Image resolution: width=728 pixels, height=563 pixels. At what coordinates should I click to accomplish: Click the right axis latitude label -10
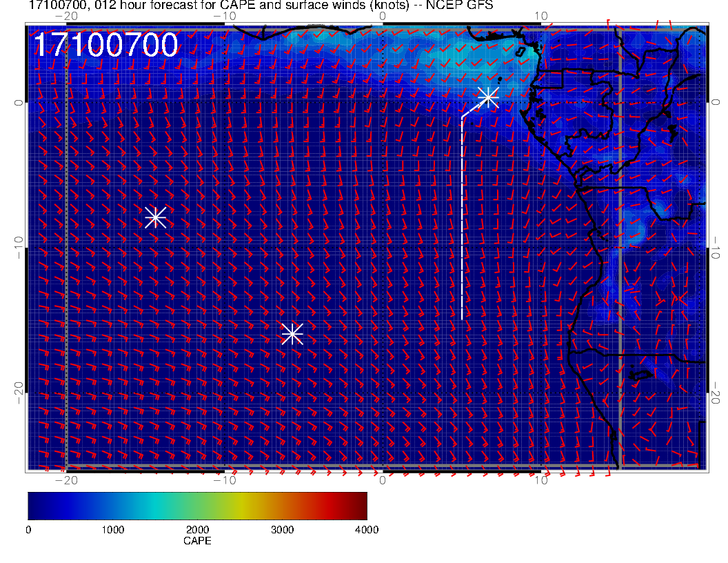click(x=716, y=248)
